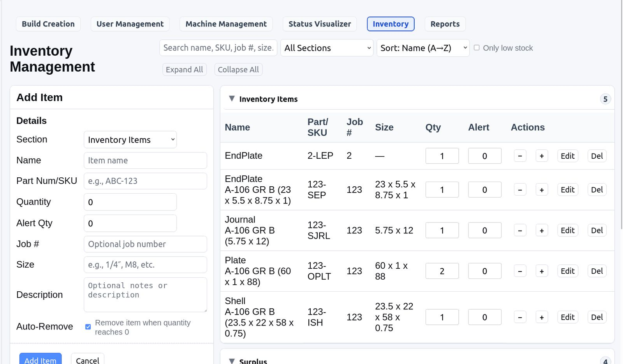Increase quantity for Journal item with plus
Screen dimensions: 623x364
click(x=542, y=231)
